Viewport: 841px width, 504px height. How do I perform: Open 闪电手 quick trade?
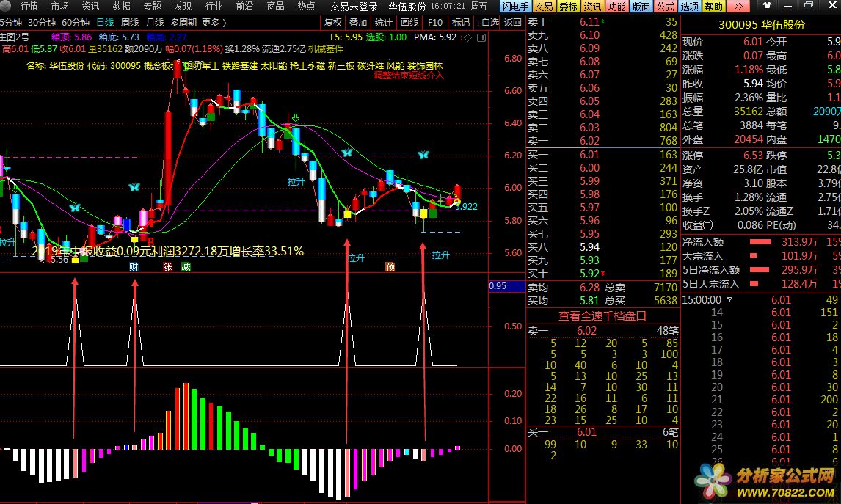(x=515, y=7)
